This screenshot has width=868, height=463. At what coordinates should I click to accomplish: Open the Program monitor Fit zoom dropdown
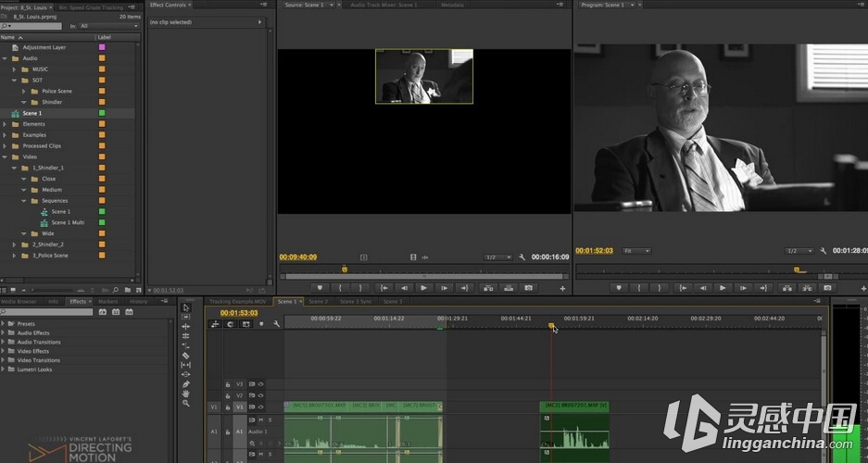click(x=636, y=251)
